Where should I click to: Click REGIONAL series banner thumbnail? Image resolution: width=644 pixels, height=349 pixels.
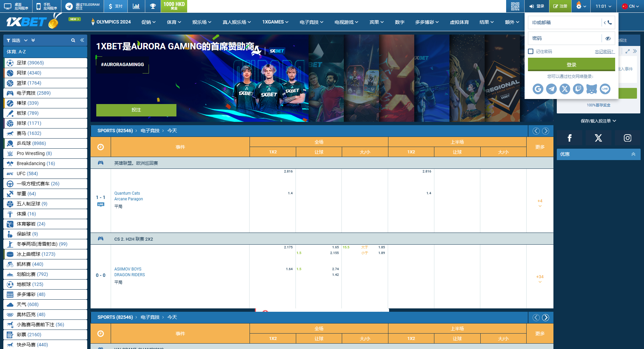coord(502,78)
